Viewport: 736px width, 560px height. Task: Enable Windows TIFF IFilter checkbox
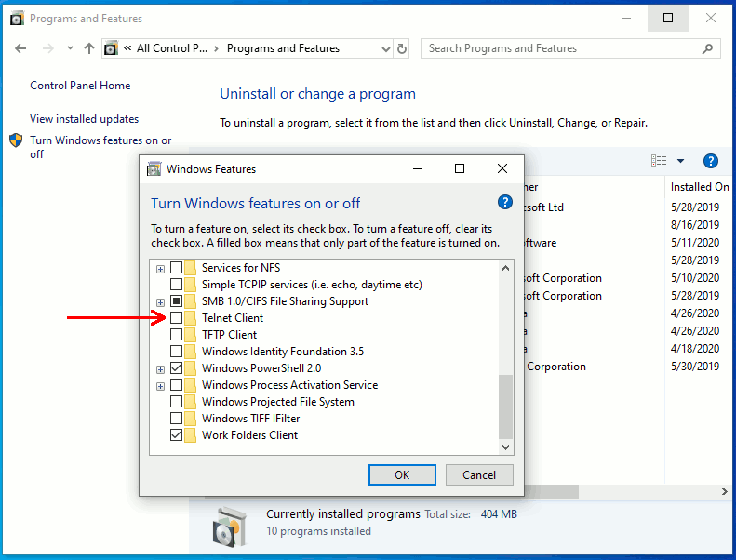[176, 419]
